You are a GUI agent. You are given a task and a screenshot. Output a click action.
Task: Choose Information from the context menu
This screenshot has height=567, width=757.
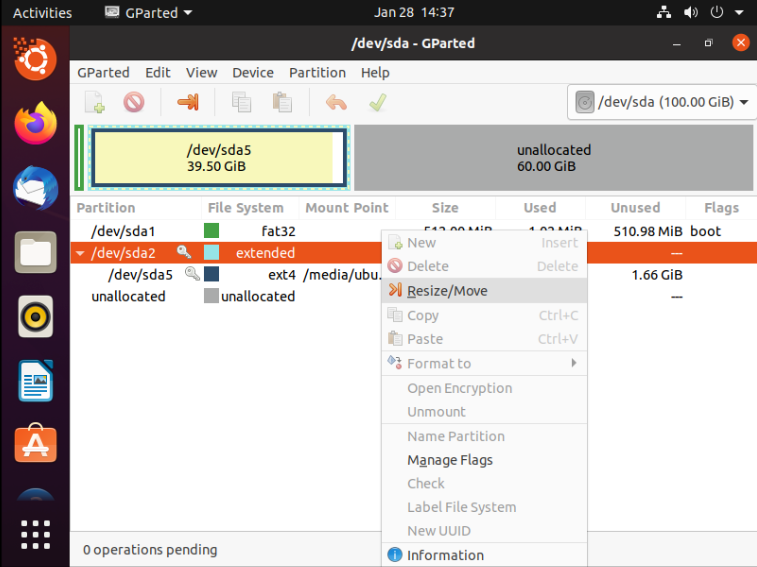[x=484, y=555]
